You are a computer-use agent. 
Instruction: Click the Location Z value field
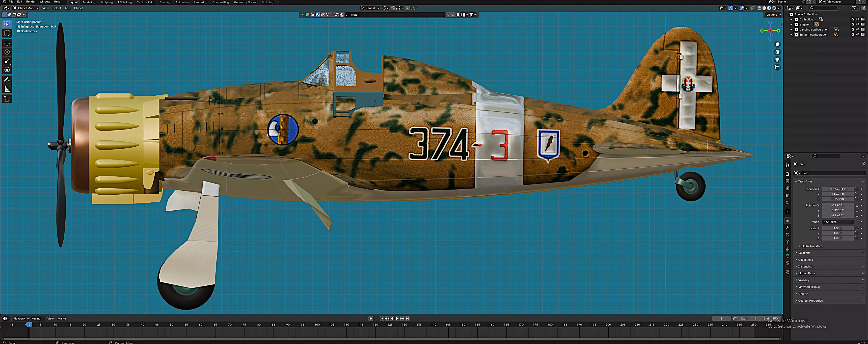tap(837, 199)
